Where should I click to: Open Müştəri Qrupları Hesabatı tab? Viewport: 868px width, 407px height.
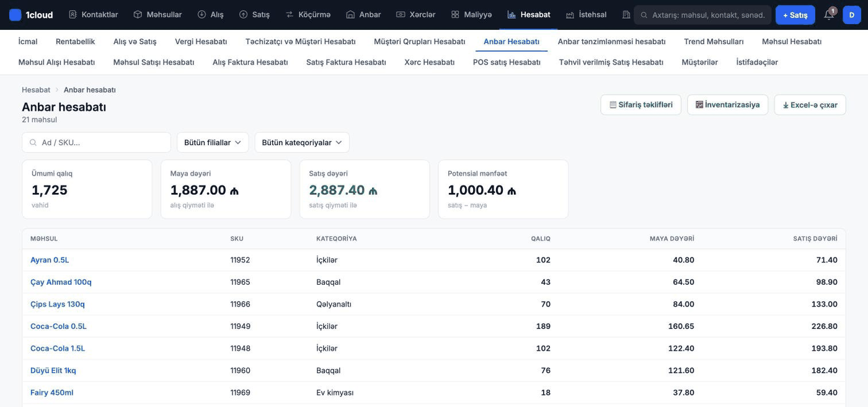tap(419, 42)
